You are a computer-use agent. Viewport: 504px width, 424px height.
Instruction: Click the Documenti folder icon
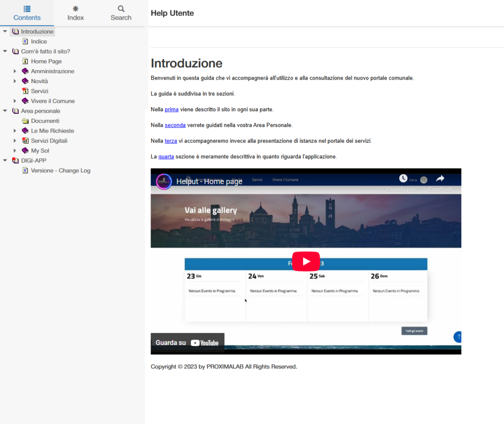click(25, 121)
